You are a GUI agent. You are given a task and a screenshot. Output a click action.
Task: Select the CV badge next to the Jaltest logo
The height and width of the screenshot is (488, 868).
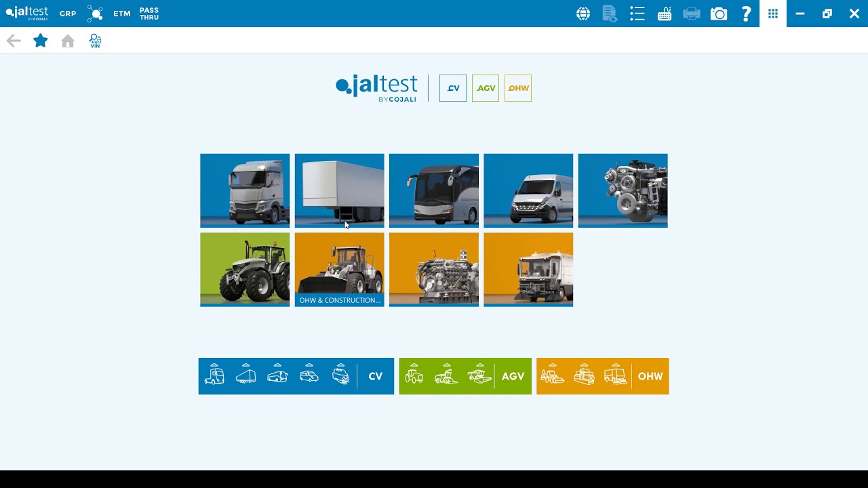point(453,88)
